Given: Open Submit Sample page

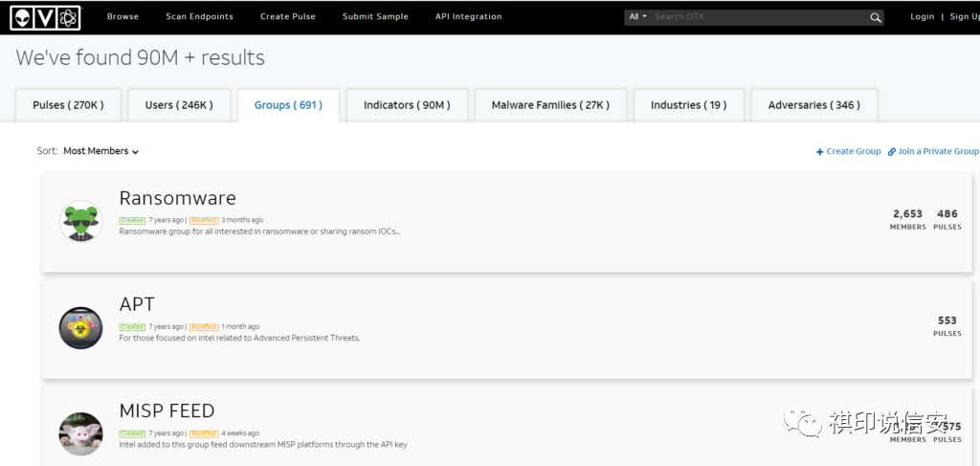Looking at the screenshot, I should pyautogui.click(x=375, y=17).
